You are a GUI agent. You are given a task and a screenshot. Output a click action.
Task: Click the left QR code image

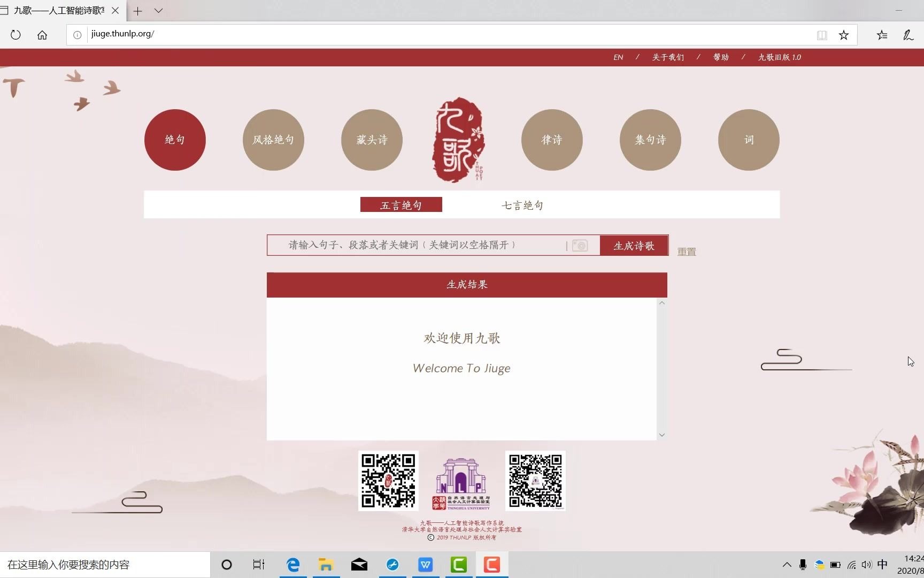(x=388, y=481)
